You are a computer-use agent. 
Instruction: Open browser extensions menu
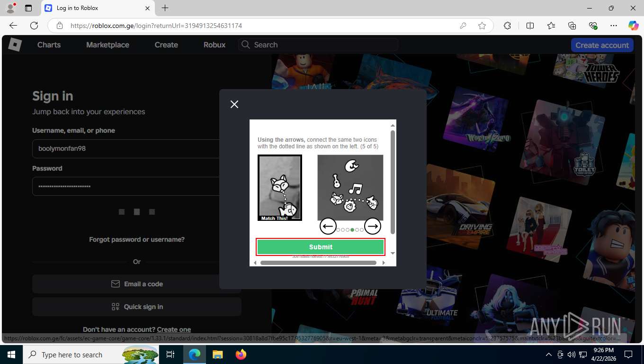pos(507,26)
